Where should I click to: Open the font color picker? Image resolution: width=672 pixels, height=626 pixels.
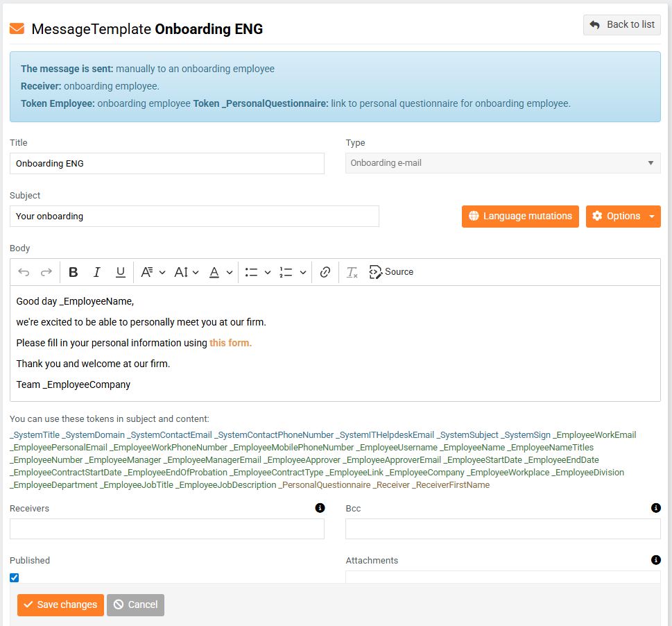tap(221, 272)
